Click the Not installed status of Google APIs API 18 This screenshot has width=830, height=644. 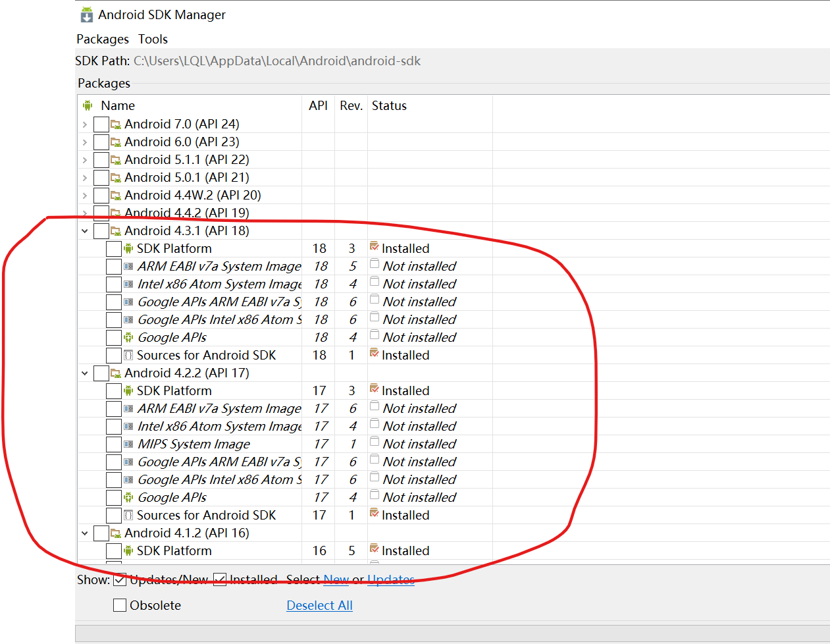419,337
